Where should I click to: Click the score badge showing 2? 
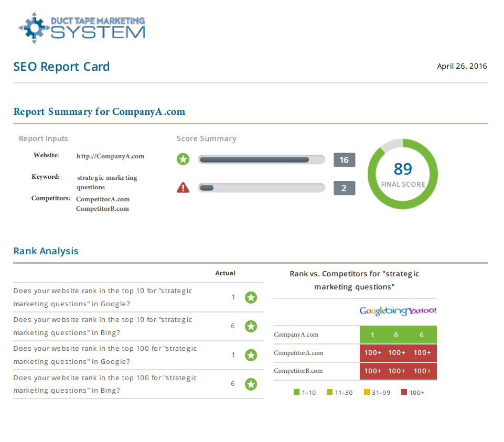pyautogui.click(x=344, y=188)
